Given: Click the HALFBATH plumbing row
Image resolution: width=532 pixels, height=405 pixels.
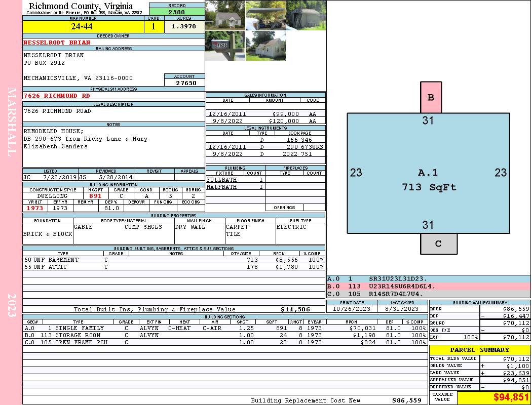Looking at the screenshot, I should coord(236,187).
